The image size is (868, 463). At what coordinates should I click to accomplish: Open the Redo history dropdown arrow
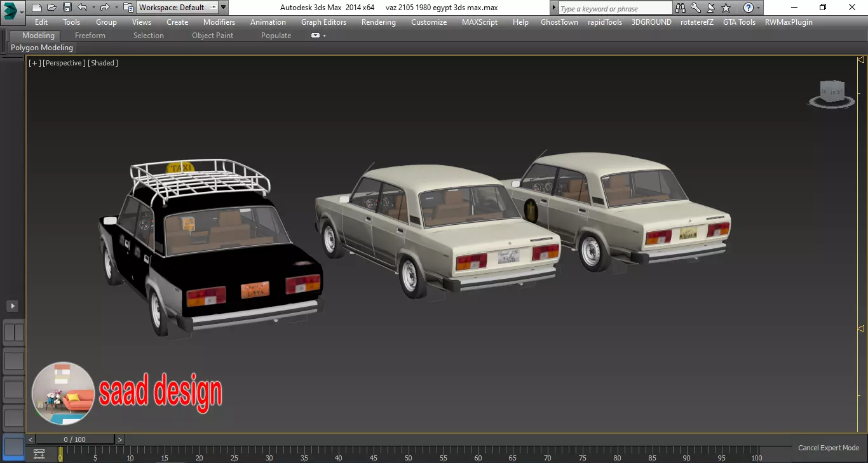coord(115,8)
